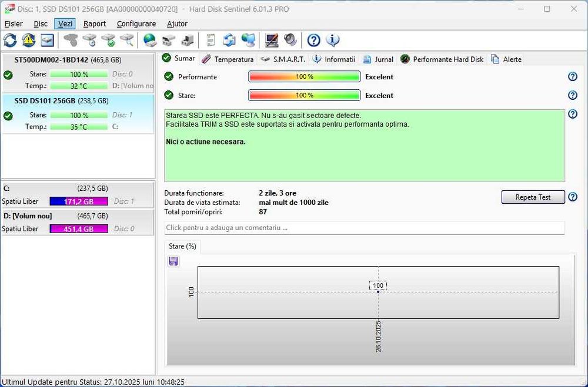Screen dimensions: 588x387
Task: Click the Performante 100 % gradient bar
Action: [x=304, y=76]
